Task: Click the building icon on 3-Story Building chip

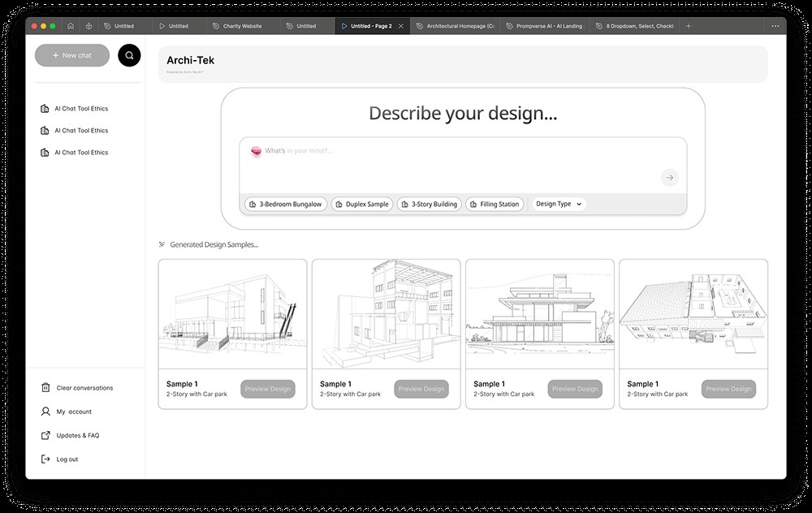Action: (405, 205)
